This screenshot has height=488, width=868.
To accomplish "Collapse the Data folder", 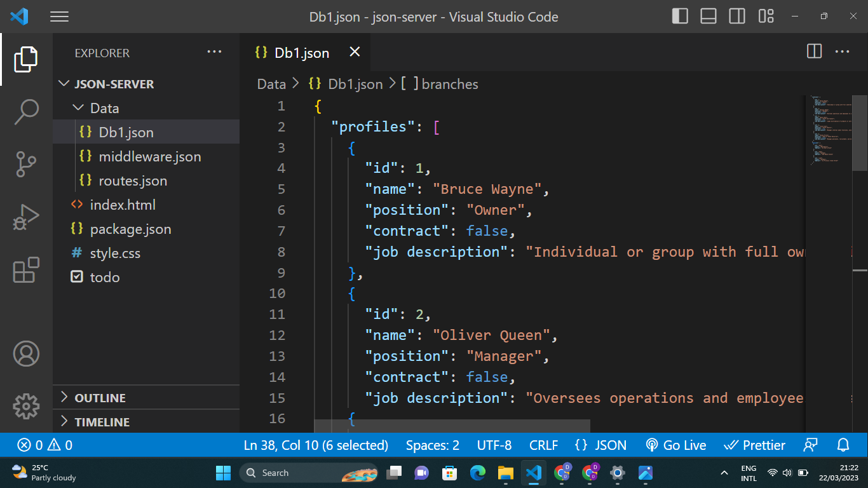I will [x=146, y=108].
